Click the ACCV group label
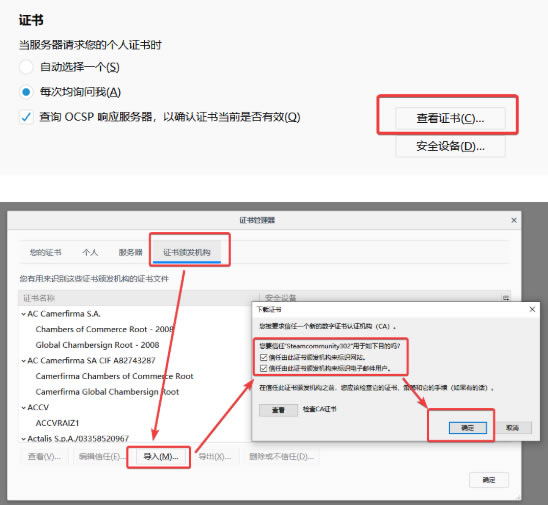Image resolution: width=548 pixels, height=505 pixels. pos(38,407)
